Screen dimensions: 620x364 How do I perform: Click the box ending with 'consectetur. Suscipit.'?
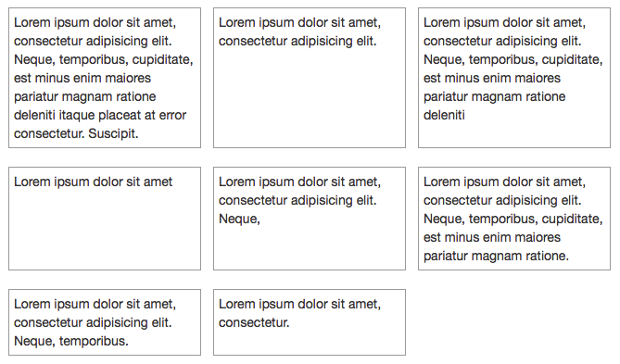105,78
